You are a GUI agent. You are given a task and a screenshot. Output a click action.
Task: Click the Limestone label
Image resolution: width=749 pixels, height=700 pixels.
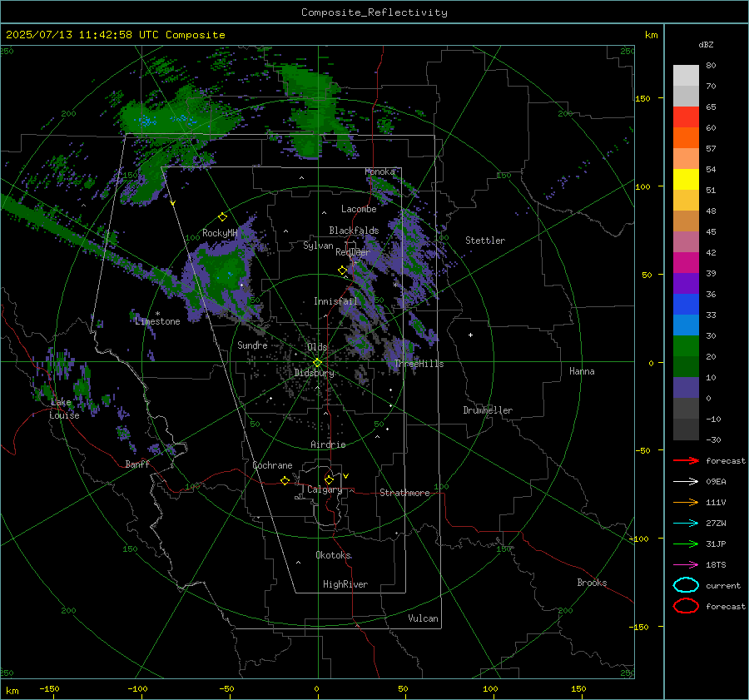point(157,321)
